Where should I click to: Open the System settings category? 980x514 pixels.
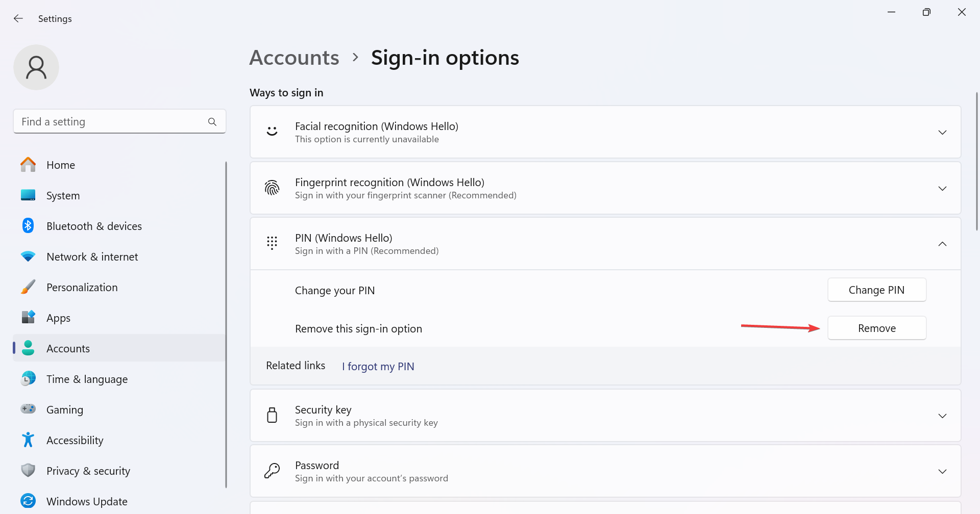point(63,196)
